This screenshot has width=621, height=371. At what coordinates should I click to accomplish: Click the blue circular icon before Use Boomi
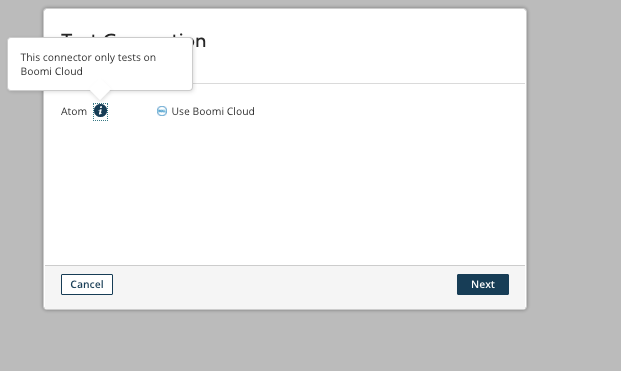point(162,111)
